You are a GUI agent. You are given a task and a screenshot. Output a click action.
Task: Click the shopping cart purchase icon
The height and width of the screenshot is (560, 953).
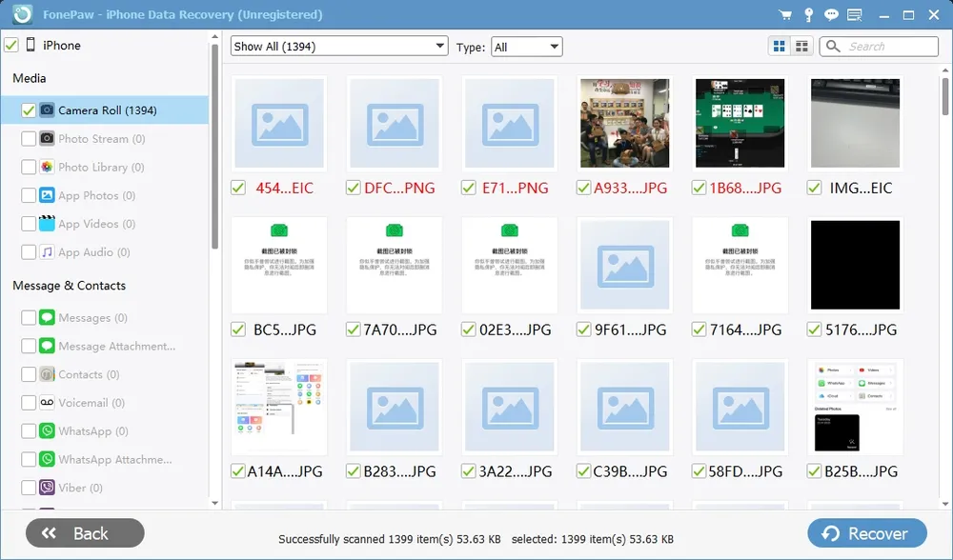tap(785, 14)
